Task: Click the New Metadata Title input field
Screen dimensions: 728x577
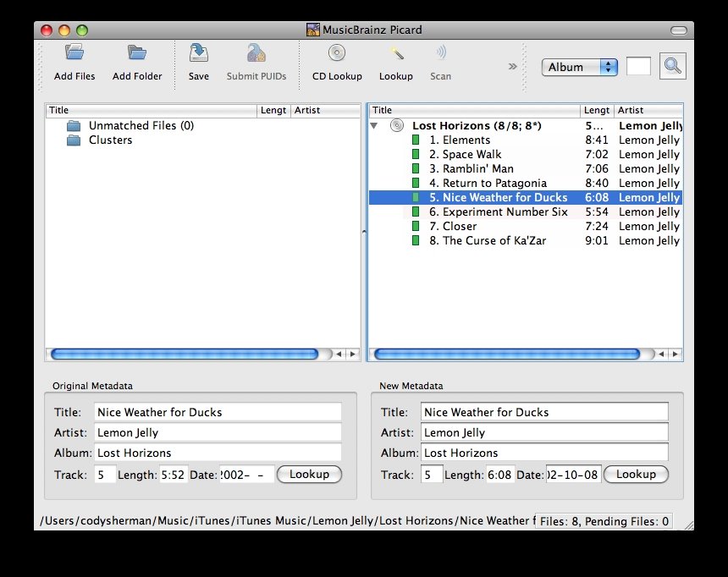Action: click(543, 412)
